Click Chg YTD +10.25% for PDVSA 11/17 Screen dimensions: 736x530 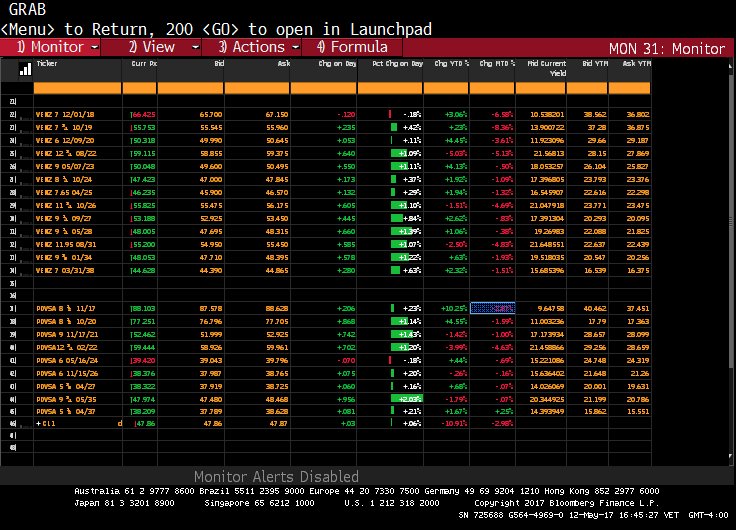click(454, 308)
